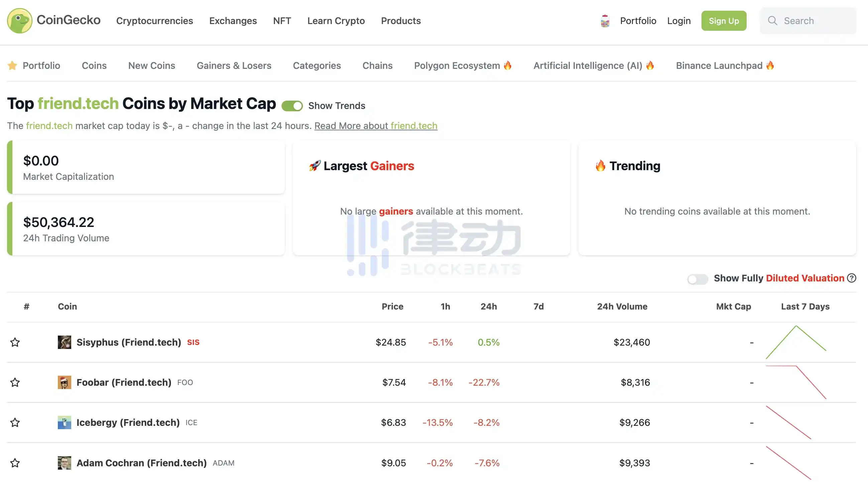This screenshot has height=490, width=868.
Task: Open Adam Cochran (Friend.tech) coin page
Action: point(141,463)
